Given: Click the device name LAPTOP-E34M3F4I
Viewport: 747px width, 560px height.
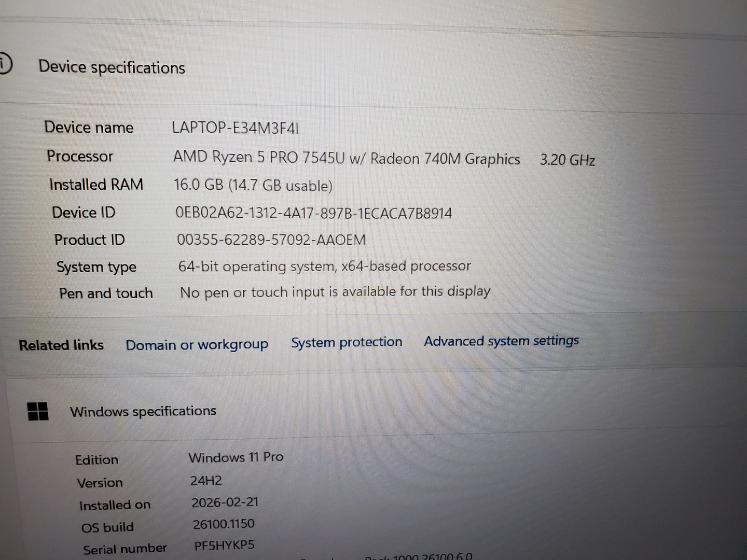Looking at the screenshot, I should [x=235, y=128].
